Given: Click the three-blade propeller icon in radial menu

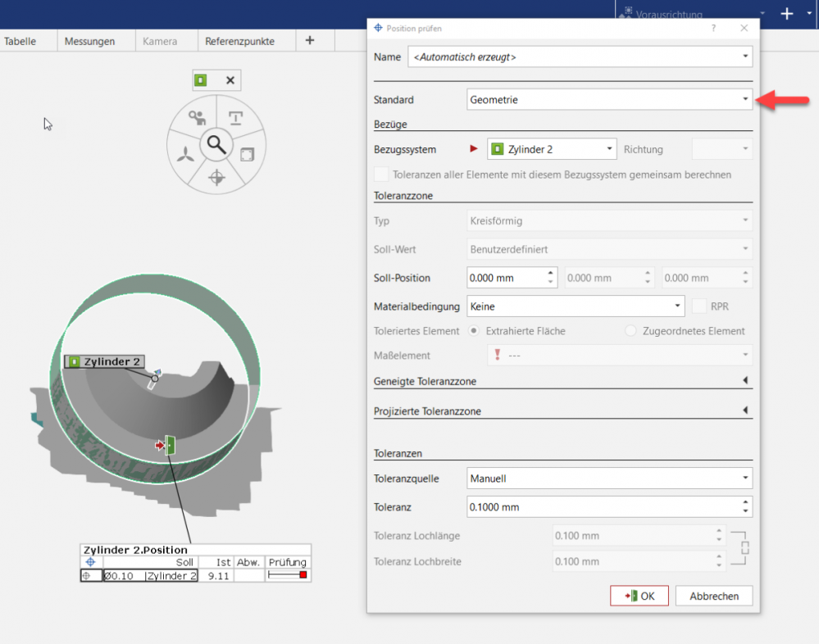Looking at the screenshot, I should click(185, 154).
